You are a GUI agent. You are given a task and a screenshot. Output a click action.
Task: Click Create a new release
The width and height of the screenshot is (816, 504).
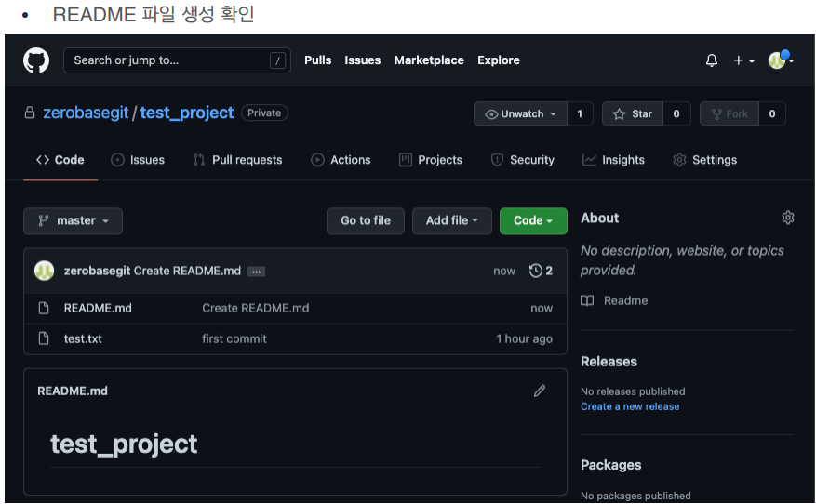[630, 406]
